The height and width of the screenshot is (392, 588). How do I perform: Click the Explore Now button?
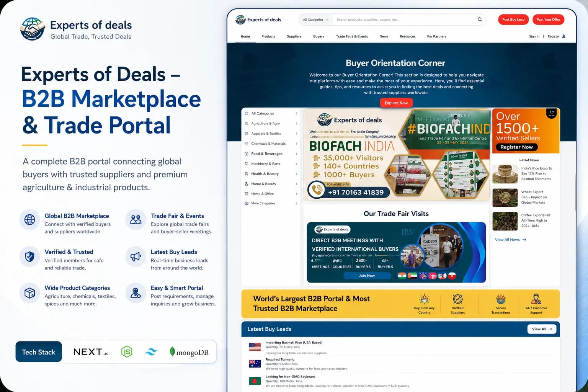[396, 103]
